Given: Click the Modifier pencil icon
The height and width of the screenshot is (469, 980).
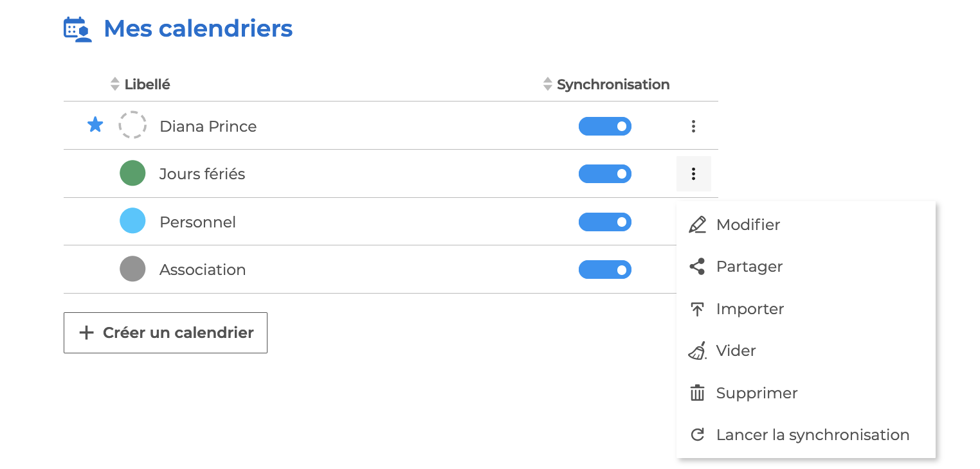Looking at the screenshot, I should point(697,225).
